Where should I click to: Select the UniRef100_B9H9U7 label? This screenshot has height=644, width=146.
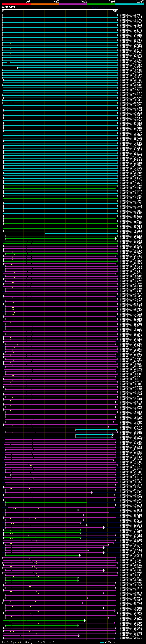[x=131, y=103]
